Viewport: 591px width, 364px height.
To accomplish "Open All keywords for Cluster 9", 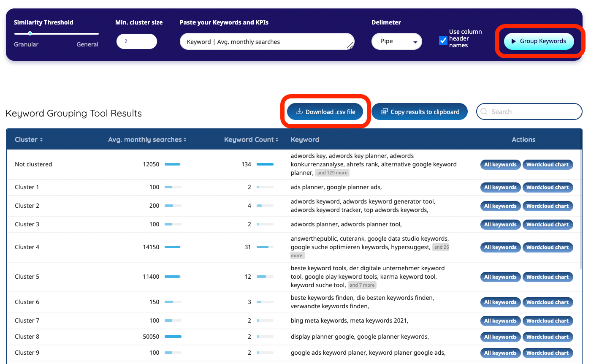I will 500,353.
